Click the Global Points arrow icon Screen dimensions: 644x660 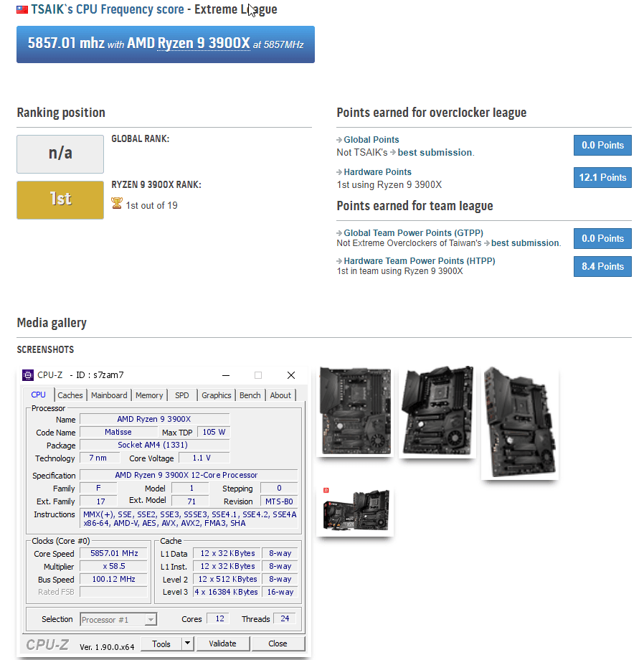click(x=341, y=140)
